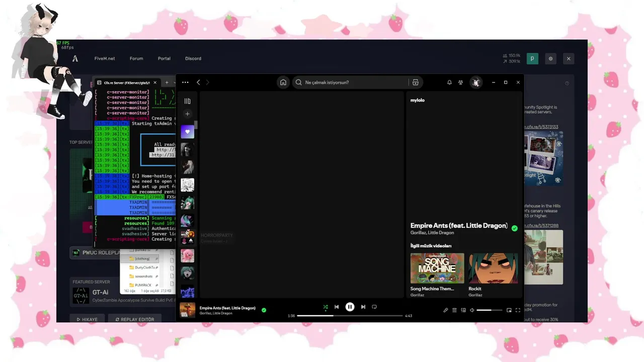Toggle the green saved checkmark in player bar
Screen dimensions: 644x362
[x=264, y=310]
